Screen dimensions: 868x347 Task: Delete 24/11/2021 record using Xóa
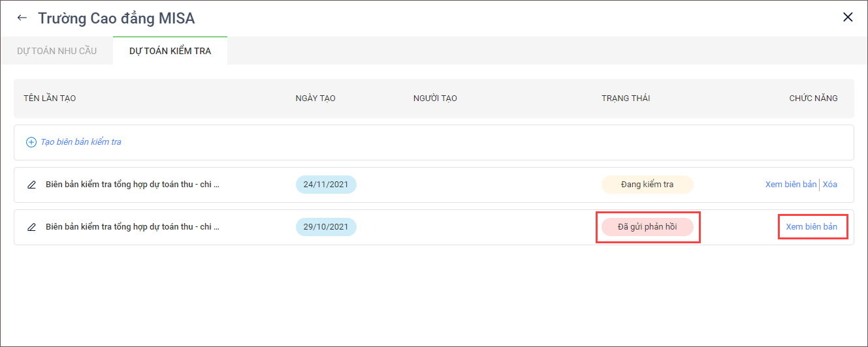(830, 185)
